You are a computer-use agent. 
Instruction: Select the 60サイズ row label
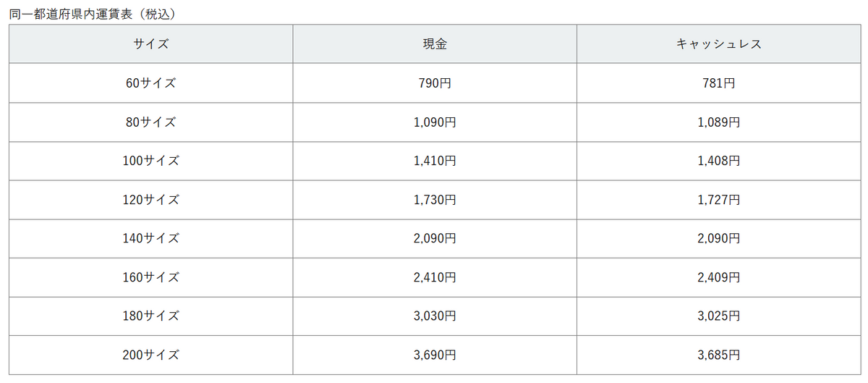pos(150,83)
